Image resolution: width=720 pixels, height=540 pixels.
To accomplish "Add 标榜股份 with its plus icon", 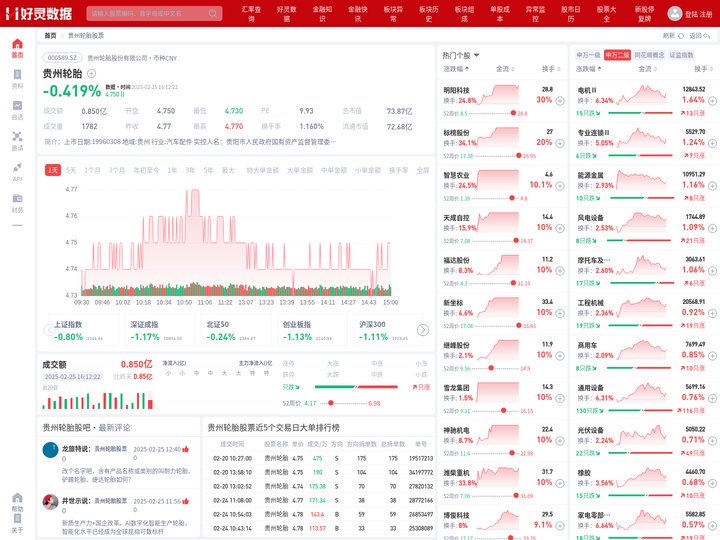I will (x=560, y=143).
